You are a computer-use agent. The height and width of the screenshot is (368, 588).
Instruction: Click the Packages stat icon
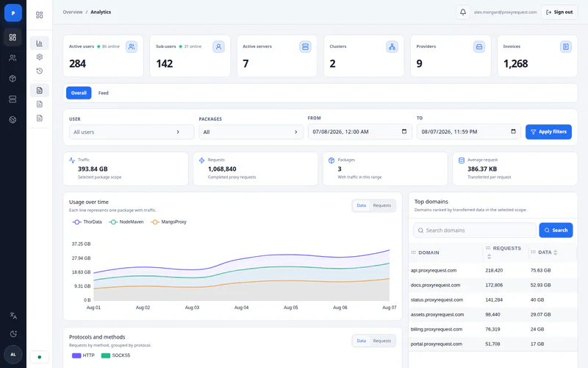point(331,160)
